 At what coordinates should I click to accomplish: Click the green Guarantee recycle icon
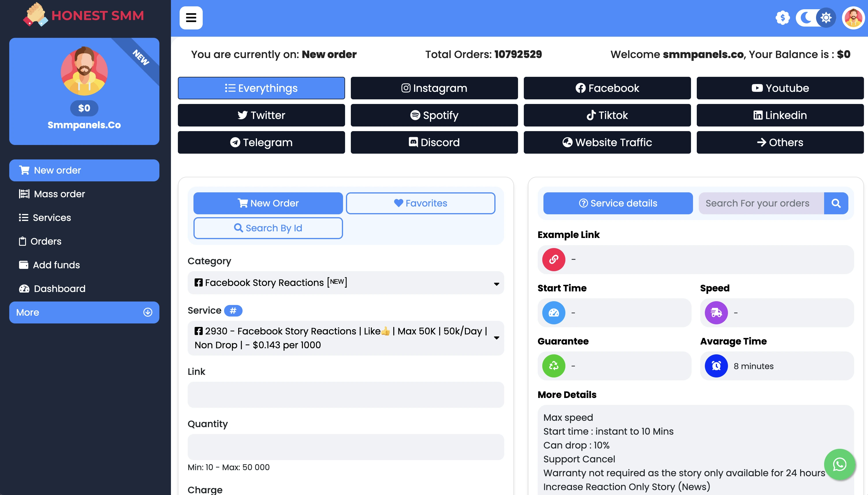pyautogui.click(x=554, y=366)
